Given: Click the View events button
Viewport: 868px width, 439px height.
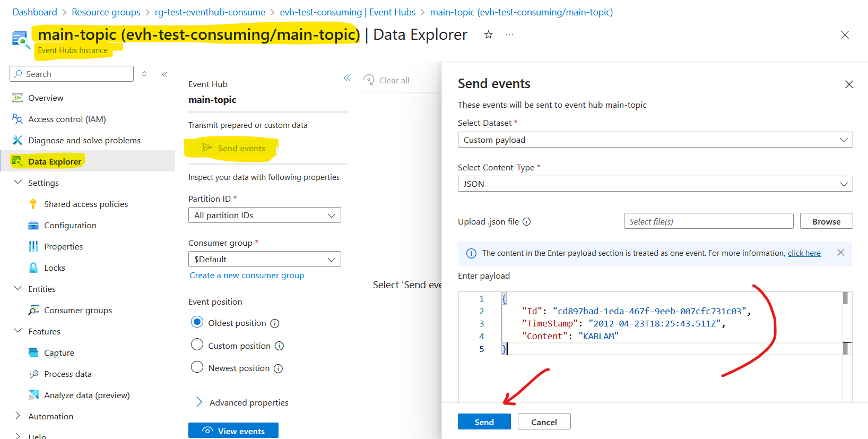Looking at the screenshot, I should click(x=233, y=431).
